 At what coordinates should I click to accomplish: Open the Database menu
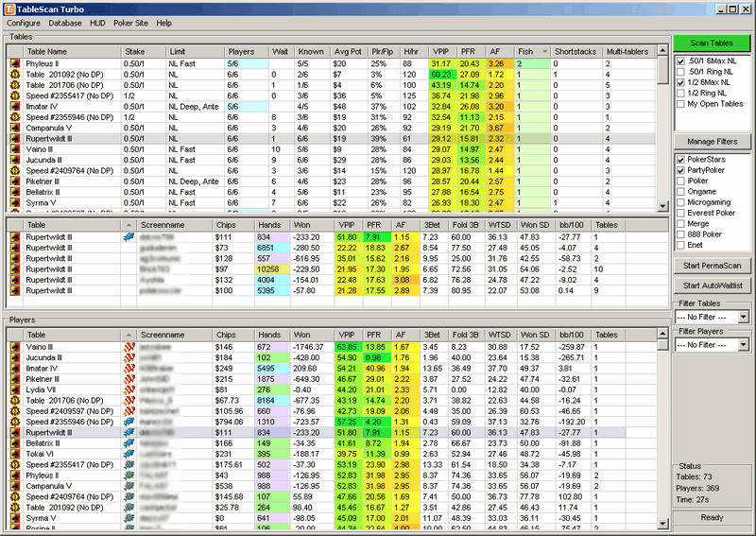[x=64, y=23]
